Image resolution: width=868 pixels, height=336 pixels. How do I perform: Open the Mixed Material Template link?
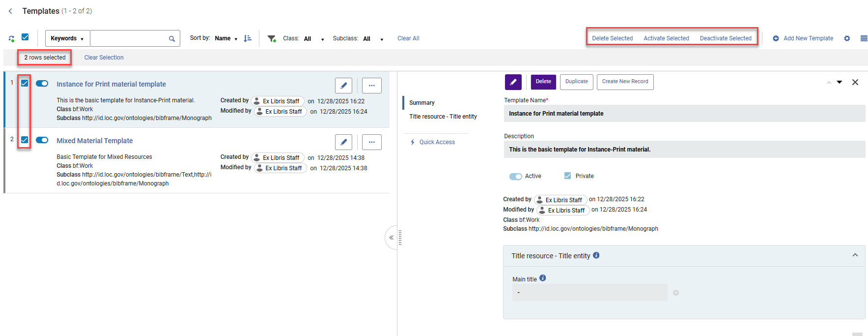point(94,141)
